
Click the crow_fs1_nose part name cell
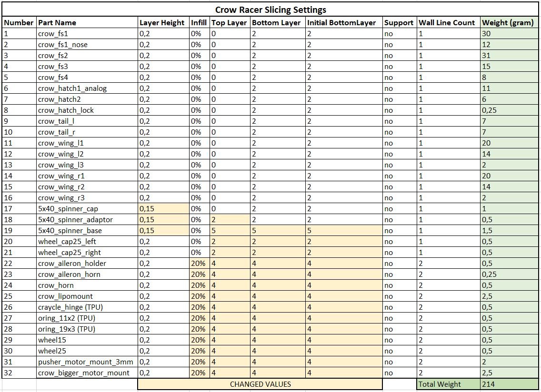pos(87,44)
